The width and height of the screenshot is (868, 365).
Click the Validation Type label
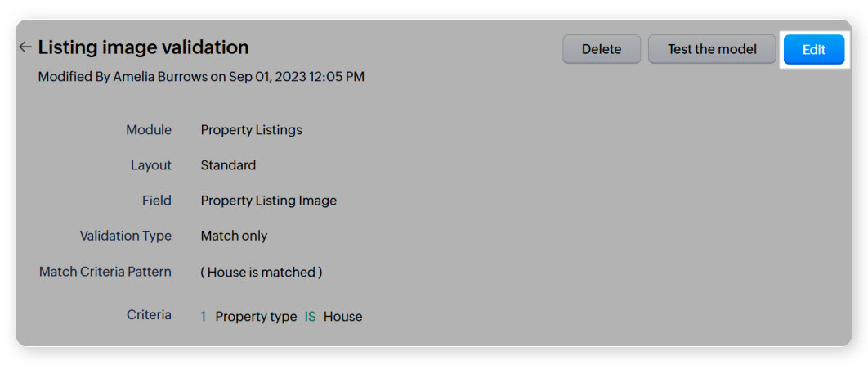[x=126, y=236]
